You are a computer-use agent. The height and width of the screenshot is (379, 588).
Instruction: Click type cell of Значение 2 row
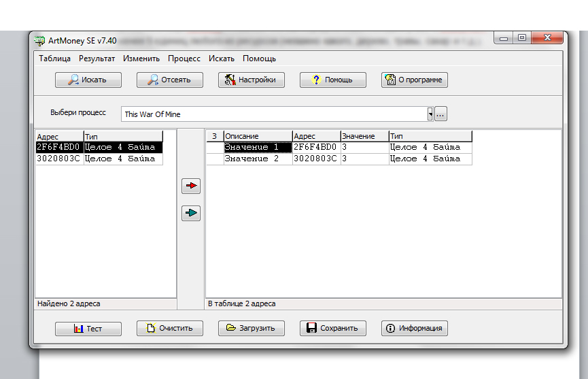point(430,159)
